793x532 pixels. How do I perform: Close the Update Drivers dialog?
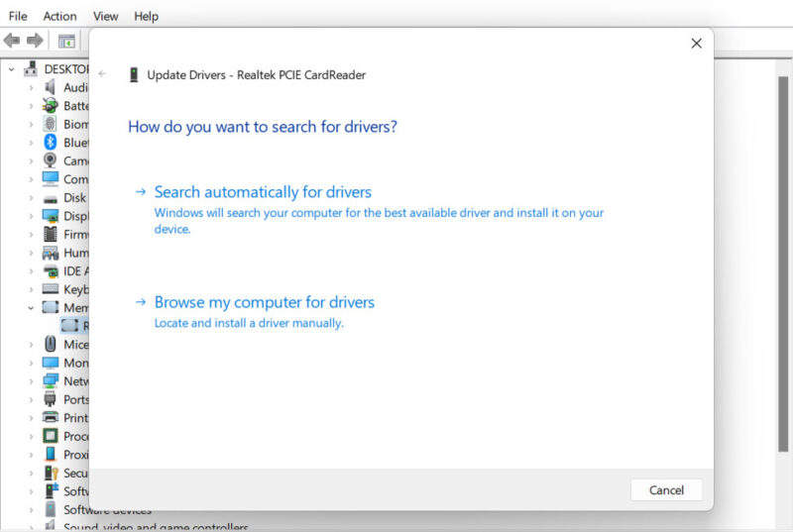pyautogui.click(x=697, y=44)
